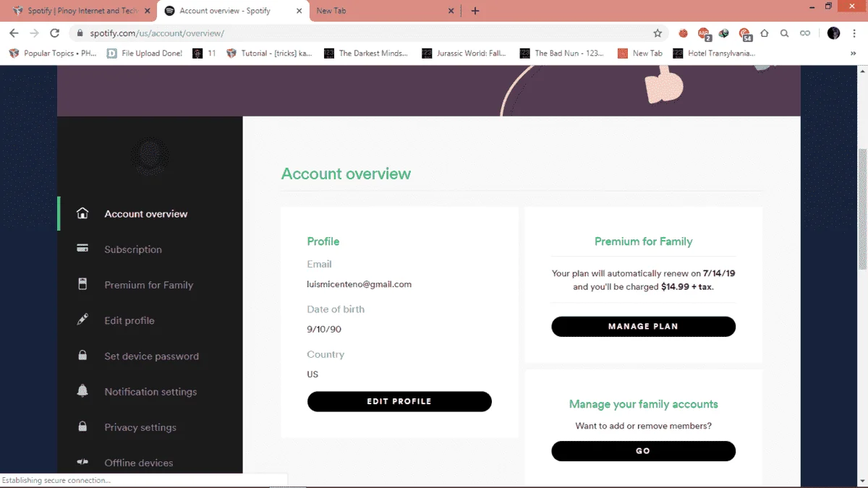Screen dimensions: 868x488
Task: Click the Notification settings bell icon
Action: pyautogui.click(x=82, y=391)
